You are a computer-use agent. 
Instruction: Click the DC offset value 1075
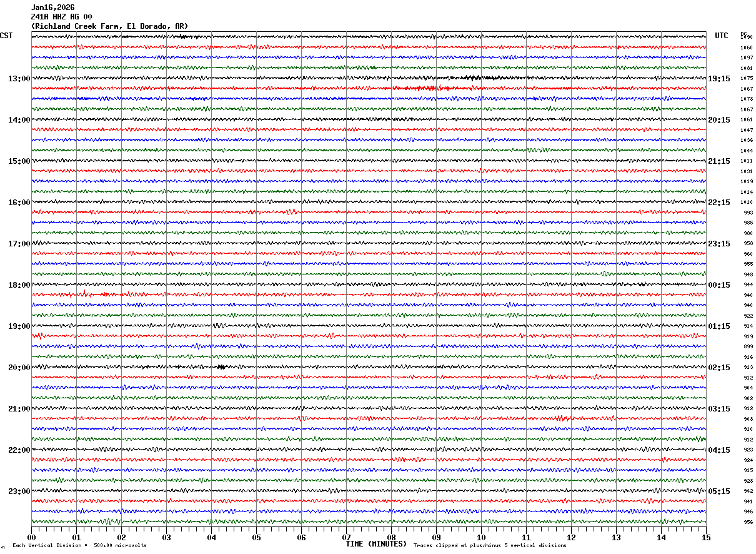click(747, 79)
